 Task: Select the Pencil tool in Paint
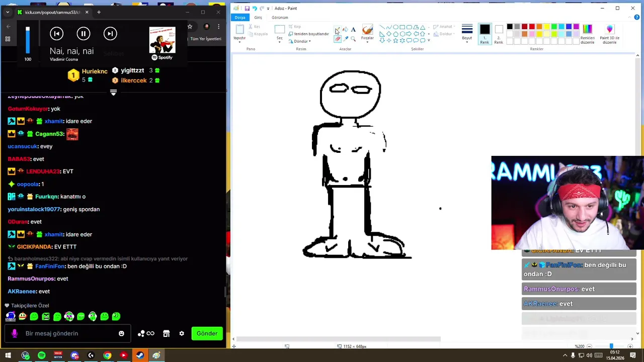click(337, 30)
